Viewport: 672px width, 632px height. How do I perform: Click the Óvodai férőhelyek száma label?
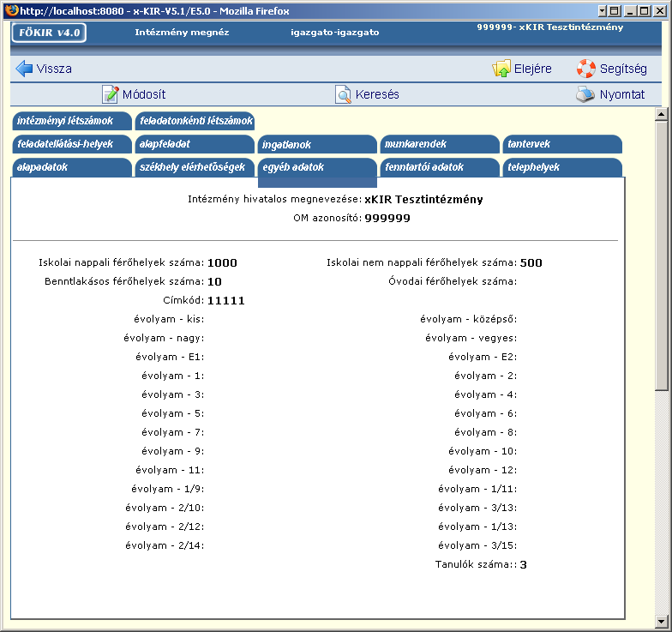pos(453,281)
